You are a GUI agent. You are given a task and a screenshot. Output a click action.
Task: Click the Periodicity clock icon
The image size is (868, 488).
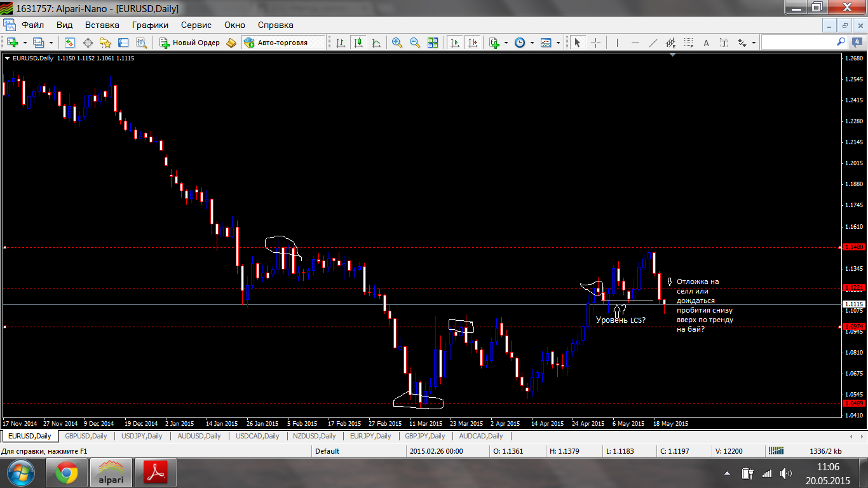coord(520,43)
